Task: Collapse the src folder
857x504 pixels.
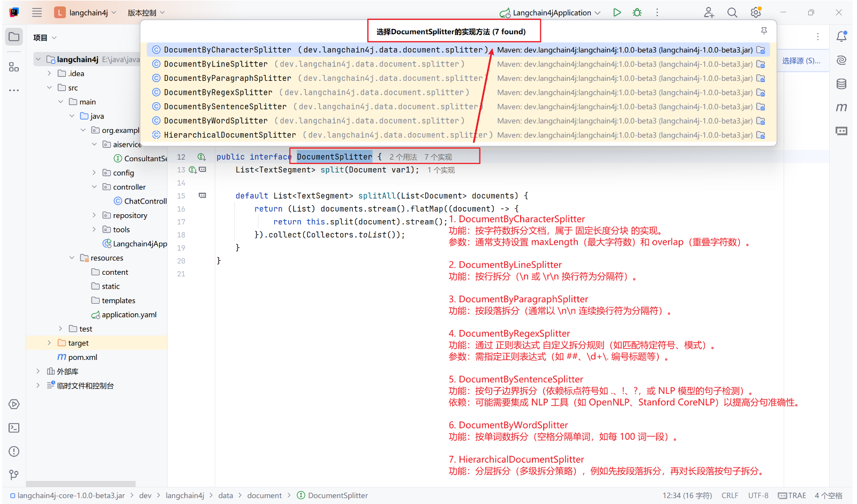Action: (49, 87)
